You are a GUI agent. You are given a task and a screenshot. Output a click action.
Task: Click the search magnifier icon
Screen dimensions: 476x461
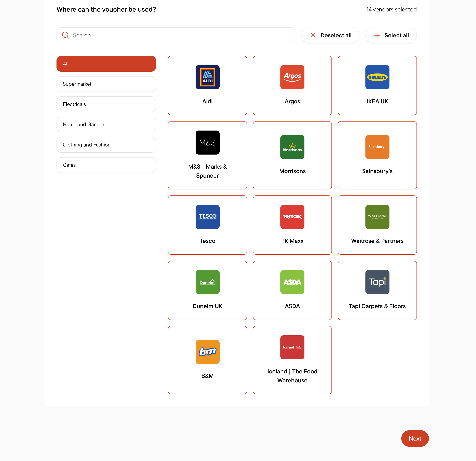[66, 35]
